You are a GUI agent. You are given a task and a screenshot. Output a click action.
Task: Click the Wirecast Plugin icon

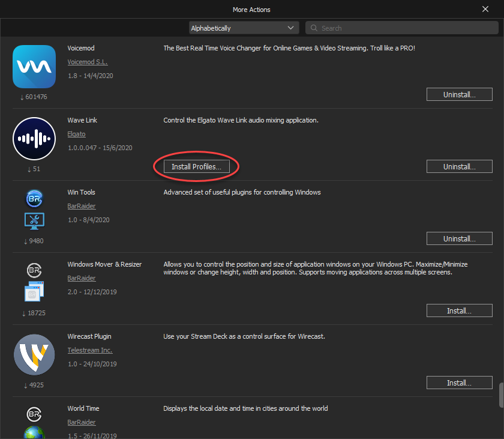[34, 355]
